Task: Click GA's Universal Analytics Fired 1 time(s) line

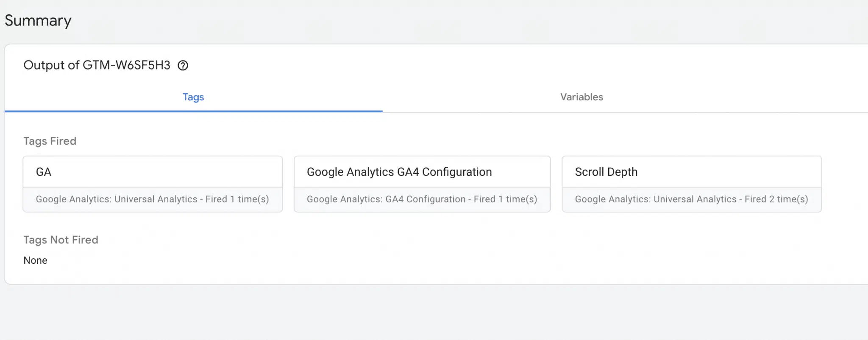Action: (153, 199)
